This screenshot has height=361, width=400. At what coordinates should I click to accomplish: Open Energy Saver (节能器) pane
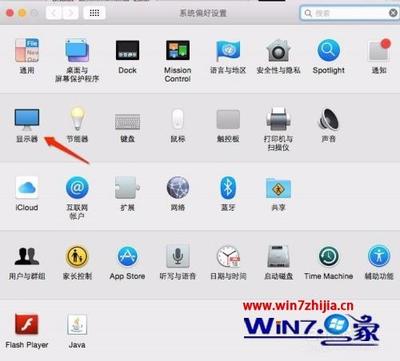[x=77, y=119]
